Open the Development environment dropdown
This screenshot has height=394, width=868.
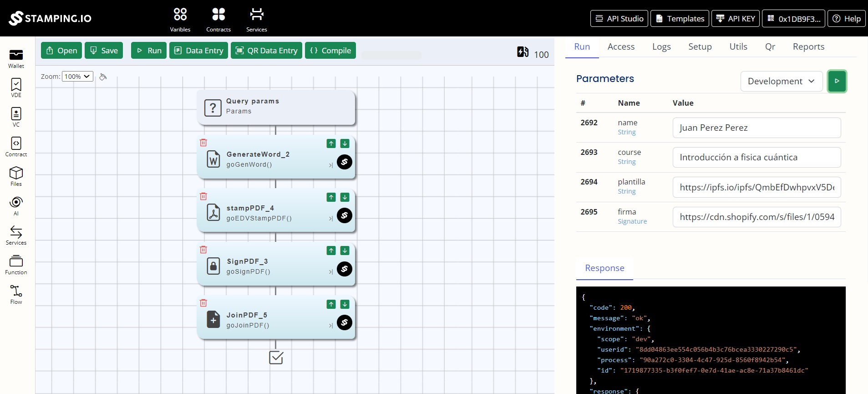click(x=782, y=81)
